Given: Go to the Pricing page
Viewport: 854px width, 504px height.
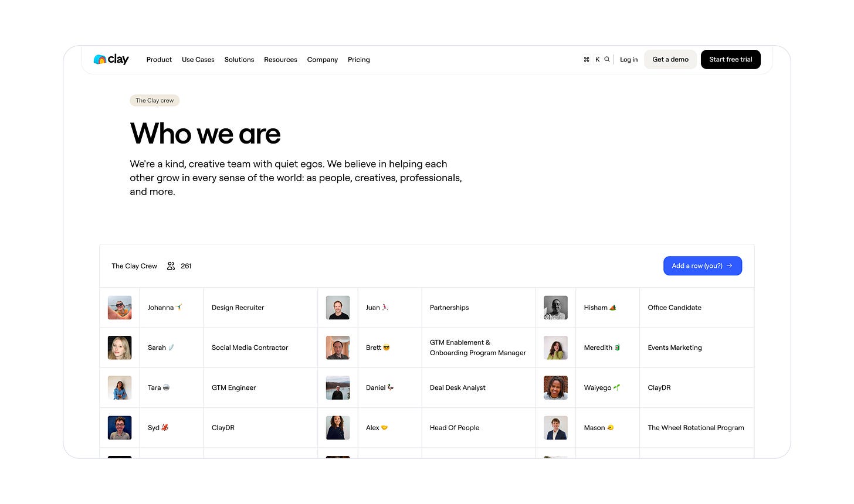Looking at the screenshot, I should click(x=359, y=60).
